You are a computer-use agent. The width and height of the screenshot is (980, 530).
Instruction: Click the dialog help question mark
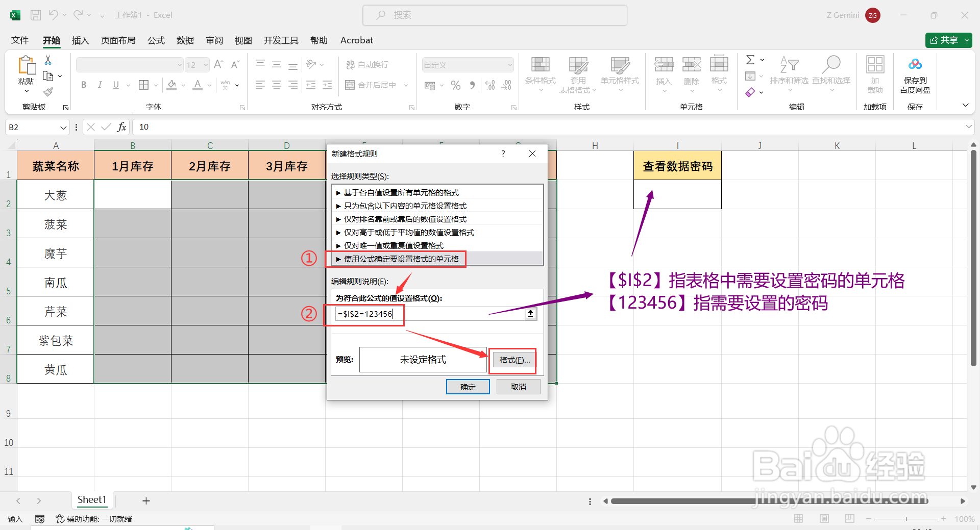click(x=503, y=154)
